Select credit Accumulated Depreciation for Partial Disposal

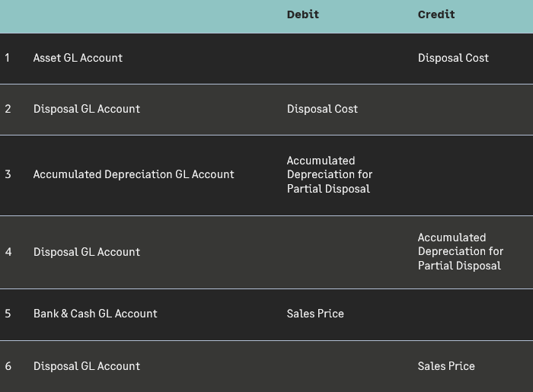(460, 251)
